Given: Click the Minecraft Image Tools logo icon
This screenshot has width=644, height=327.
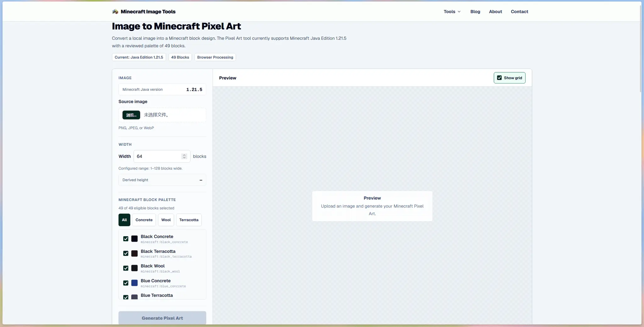Looking at the screenshot, I should click(x=115, y=12).
